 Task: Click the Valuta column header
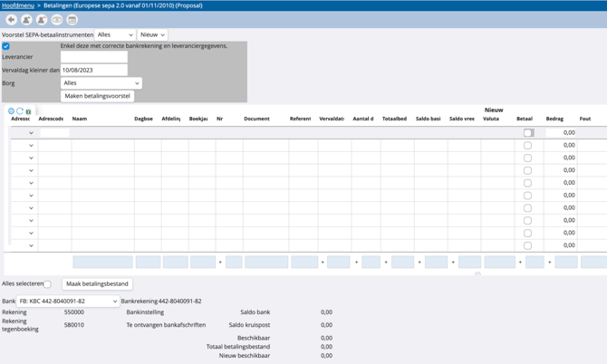[491, 119]
